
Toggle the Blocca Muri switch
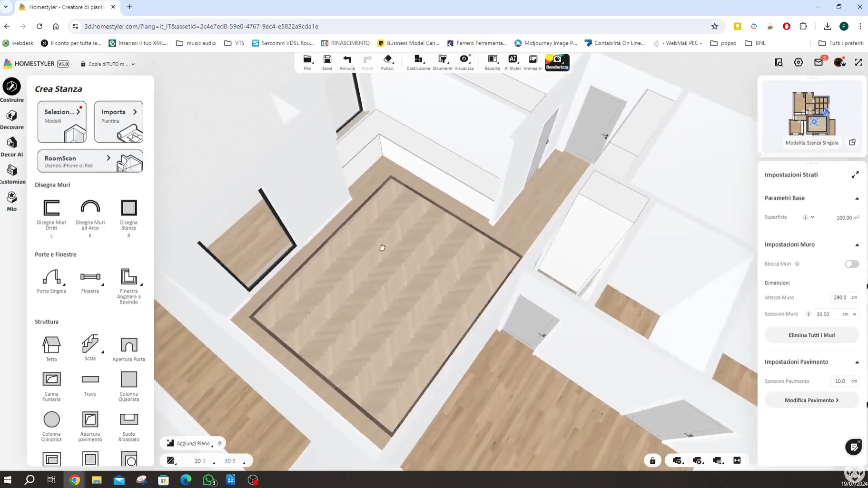coord(851,264)
